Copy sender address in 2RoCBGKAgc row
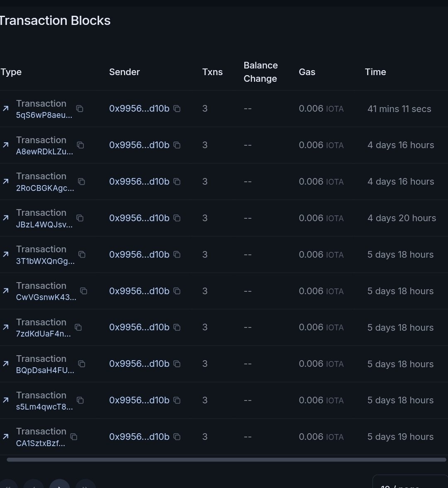The width and height of the screenshot is (448, 488). [x=177, y=181]
